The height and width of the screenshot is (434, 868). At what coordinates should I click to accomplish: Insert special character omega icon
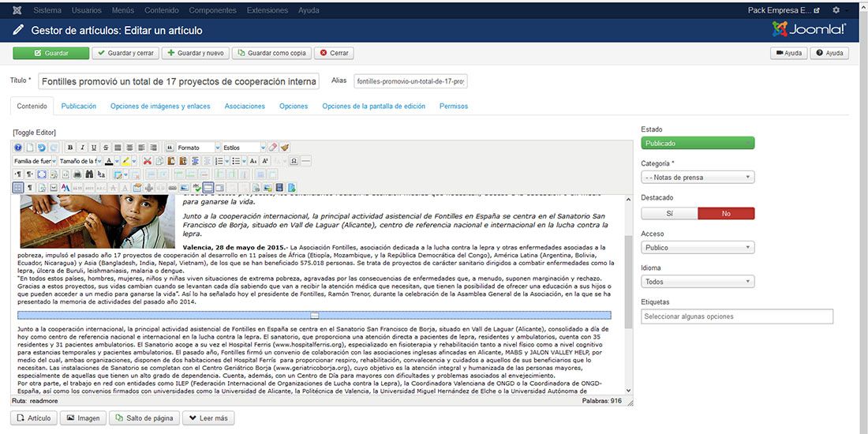(294, 161)
